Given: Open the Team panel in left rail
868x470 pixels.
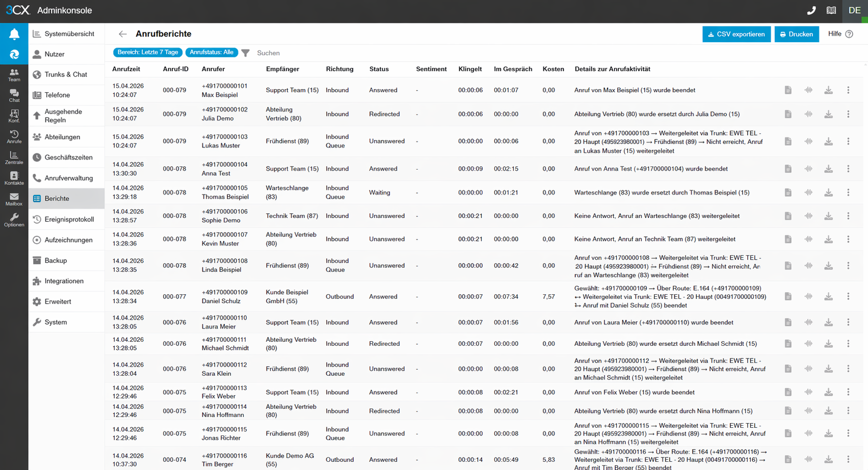Looking at the screenshot, I should click(x=14, y=75).
